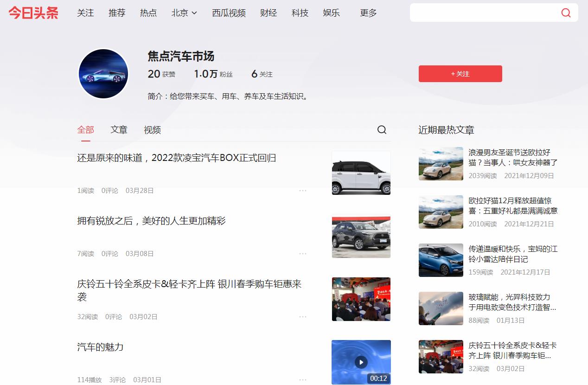Open hot article 玻璃赋能，光羿科技致力
The height and width of the screenshot is (385, 588).
[512, 302]
